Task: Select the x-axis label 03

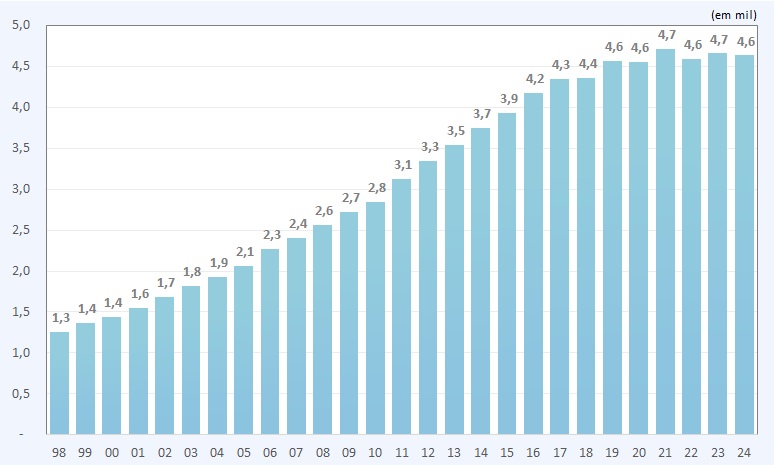Action: point(191,452)
